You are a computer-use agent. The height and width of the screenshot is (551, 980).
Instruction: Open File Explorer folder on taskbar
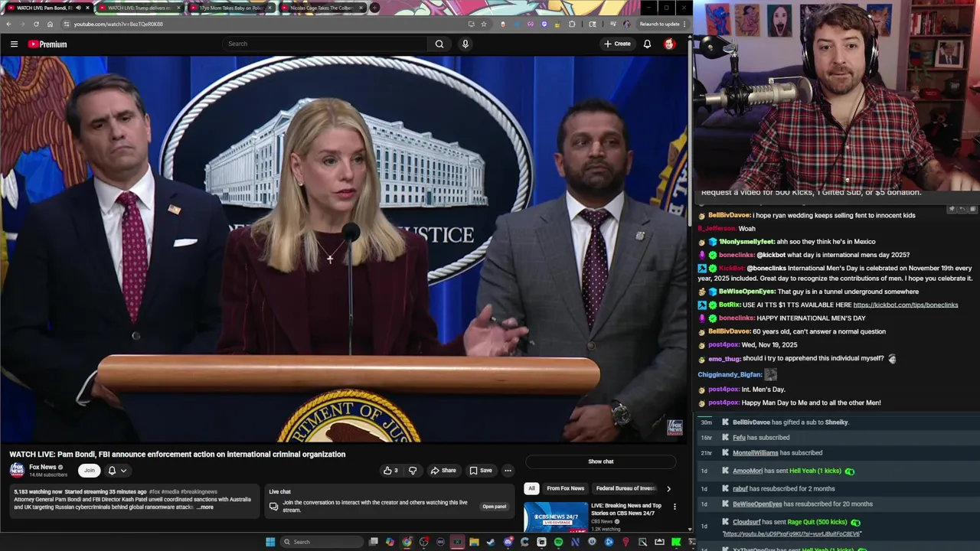click(x=474, y=542)
